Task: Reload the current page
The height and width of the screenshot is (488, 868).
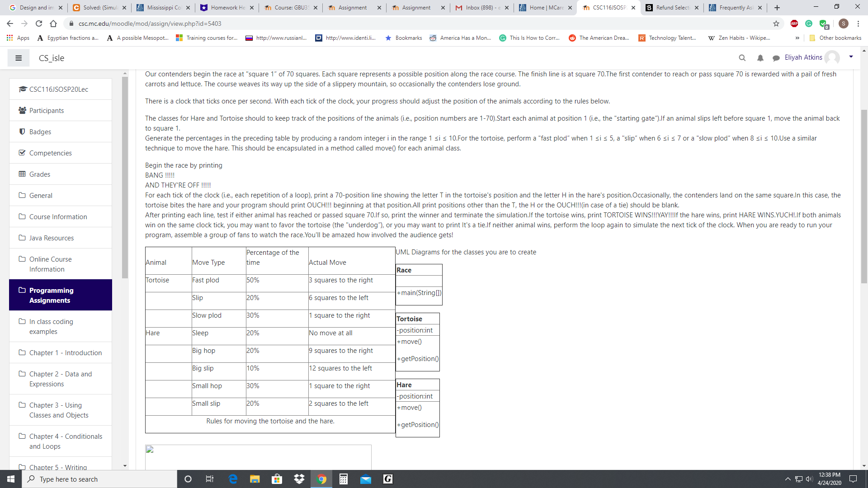Action: click(39, 23)
